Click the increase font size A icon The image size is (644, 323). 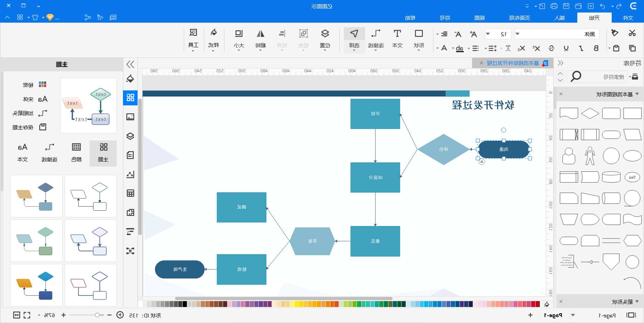(x=473, y=34)
